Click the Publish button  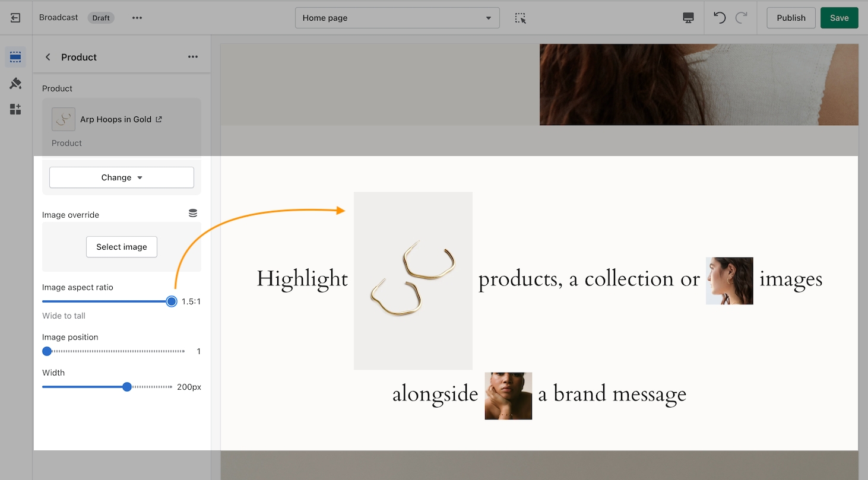point(791,18)
